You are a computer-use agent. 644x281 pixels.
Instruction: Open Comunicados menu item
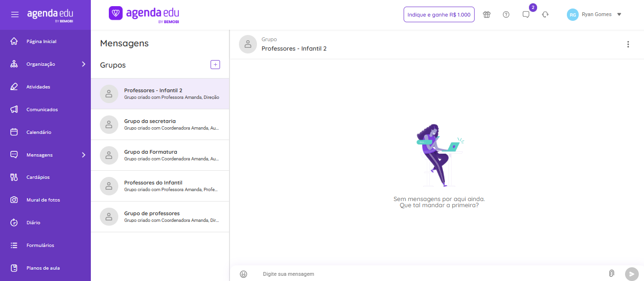pyautogui.click(x=45, y=109)
